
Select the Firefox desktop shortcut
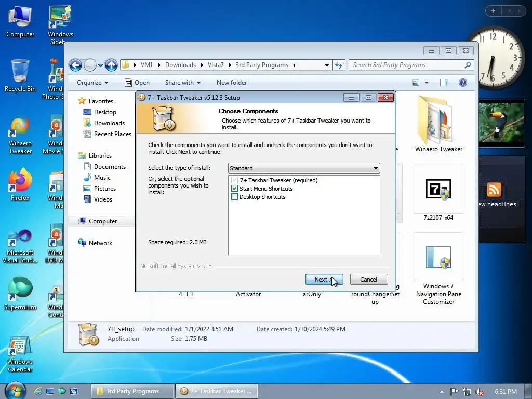(20, 185)
